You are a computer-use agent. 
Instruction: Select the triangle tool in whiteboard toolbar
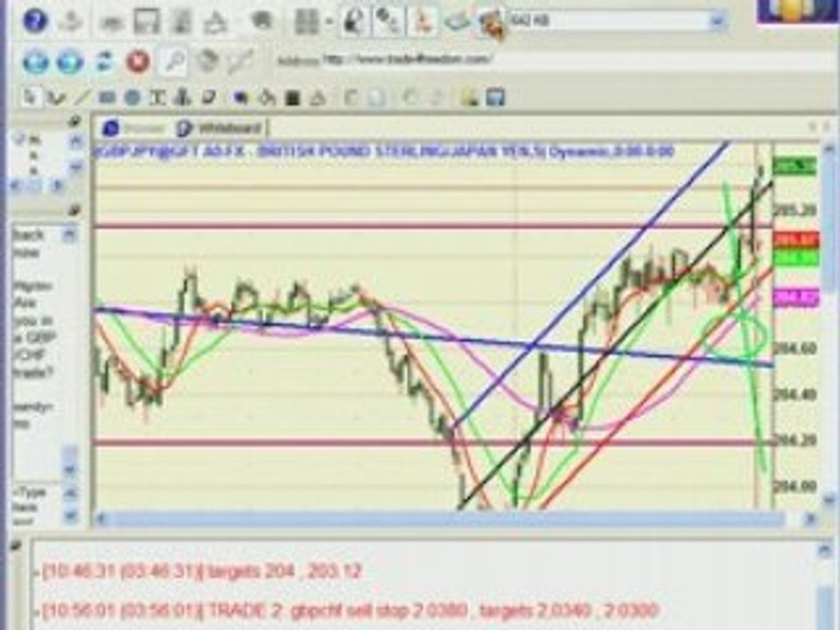click(x=318, y=98)
